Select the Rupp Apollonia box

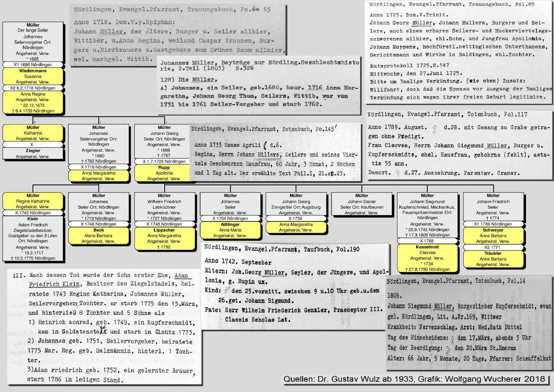tap(164, 173)
